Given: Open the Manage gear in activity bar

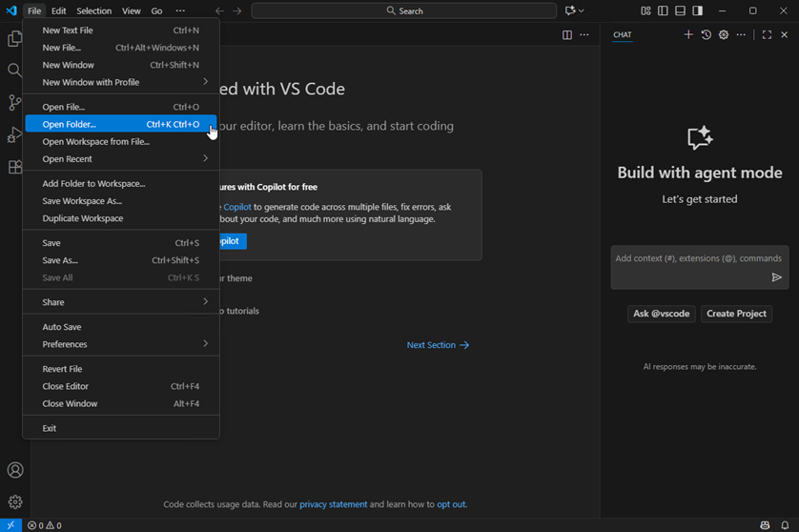Looking at the screenshot, I should pos(14,501).
